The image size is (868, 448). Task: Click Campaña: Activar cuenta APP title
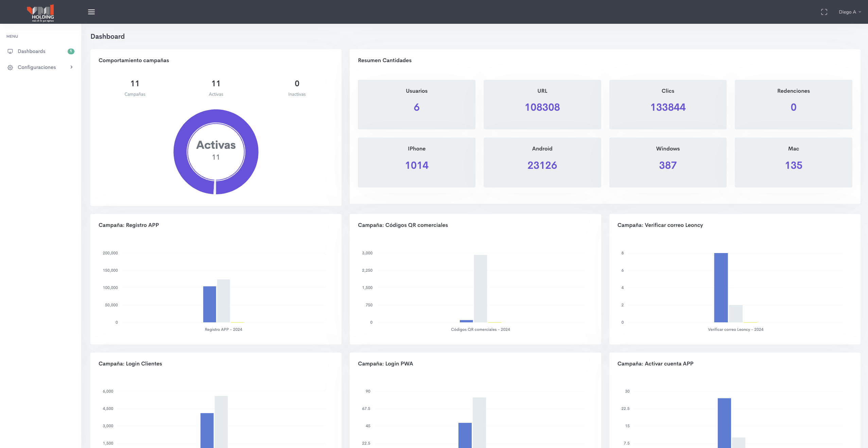coord(655,363)
